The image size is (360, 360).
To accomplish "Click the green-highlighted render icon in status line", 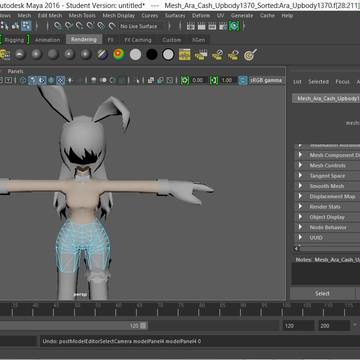I will tap(234, 26).
